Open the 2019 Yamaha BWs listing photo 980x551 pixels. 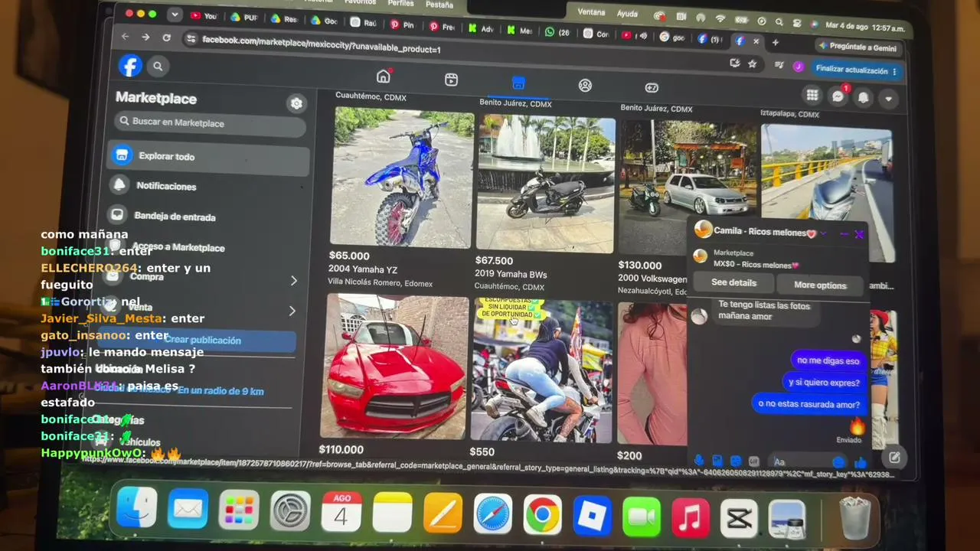pos(545,184)
